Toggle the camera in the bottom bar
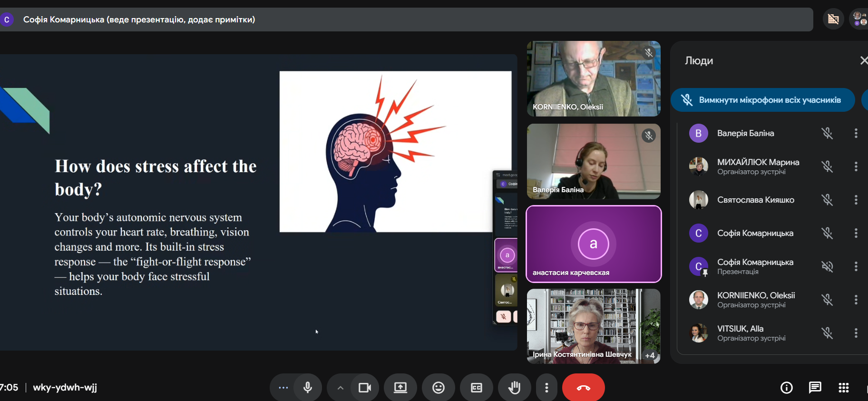The width and height of the screenshot is (868, 401). 365,388
